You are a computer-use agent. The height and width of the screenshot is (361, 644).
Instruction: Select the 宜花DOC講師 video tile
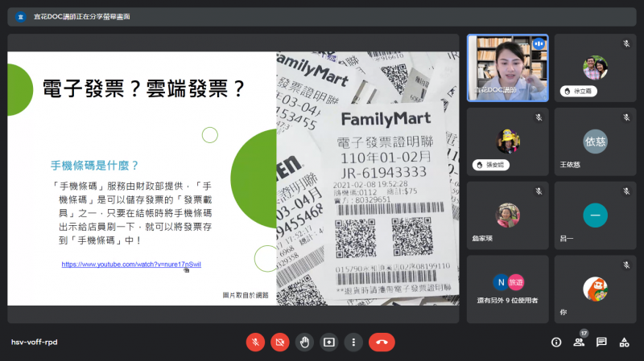(508, 68)
